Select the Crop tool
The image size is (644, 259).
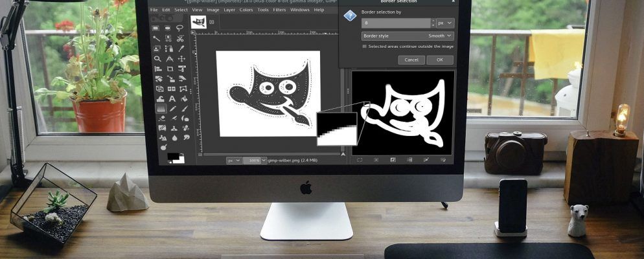pyautogui.click(x=170, y=69)
